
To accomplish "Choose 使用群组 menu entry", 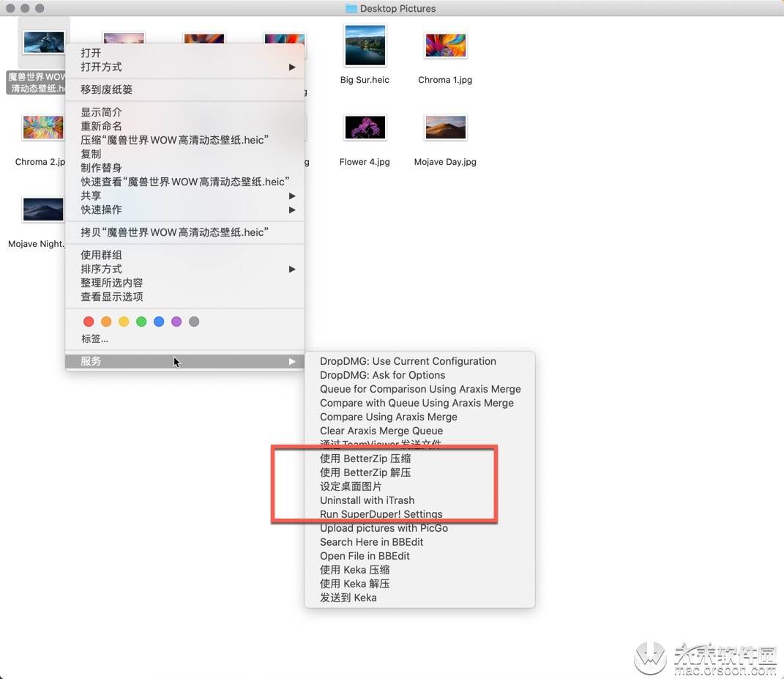I will tap(185, 255).
